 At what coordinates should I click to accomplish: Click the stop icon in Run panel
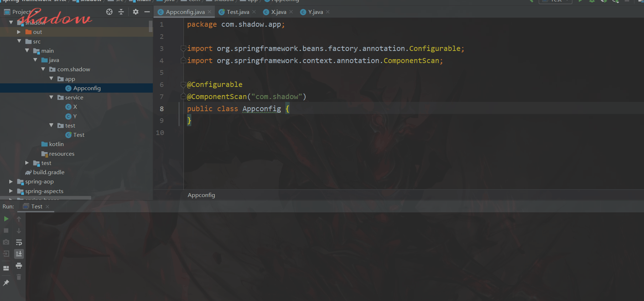pyautogui.click(x=6, y=230)
